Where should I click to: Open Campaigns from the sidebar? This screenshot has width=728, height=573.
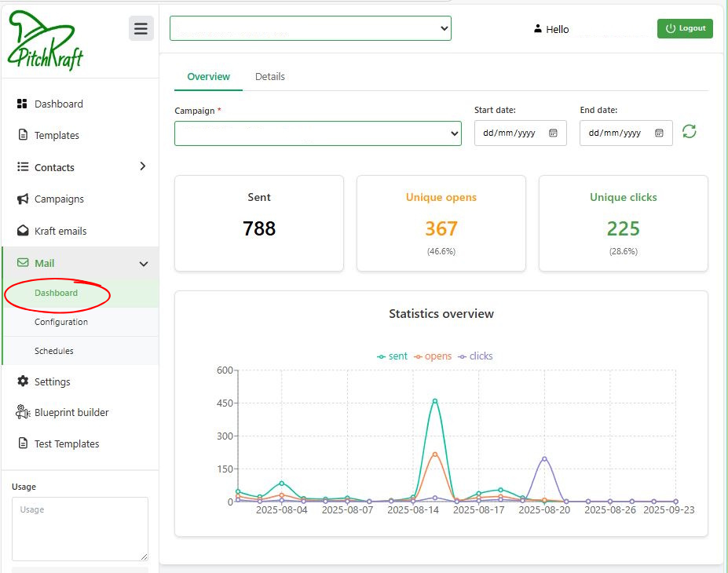58,199
